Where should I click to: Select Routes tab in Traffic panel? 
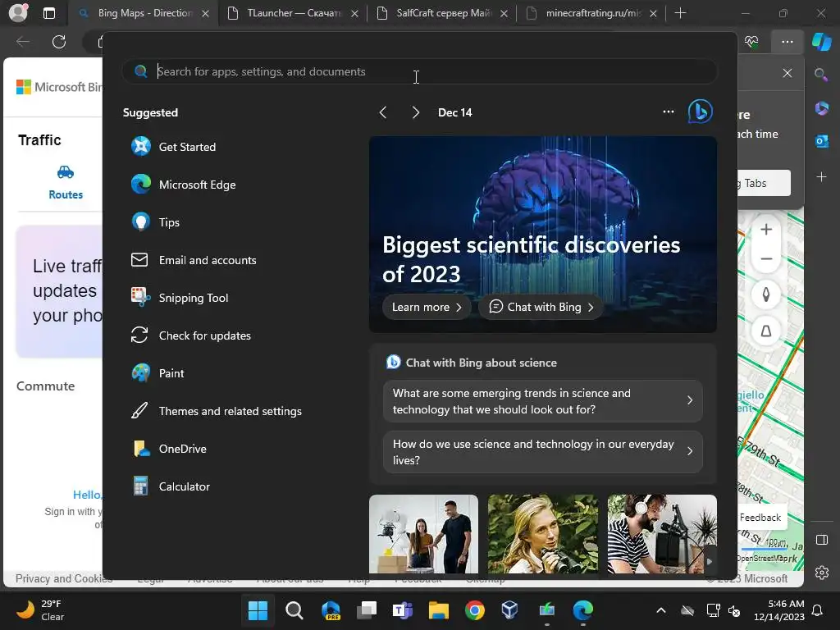tap(66, 182)
